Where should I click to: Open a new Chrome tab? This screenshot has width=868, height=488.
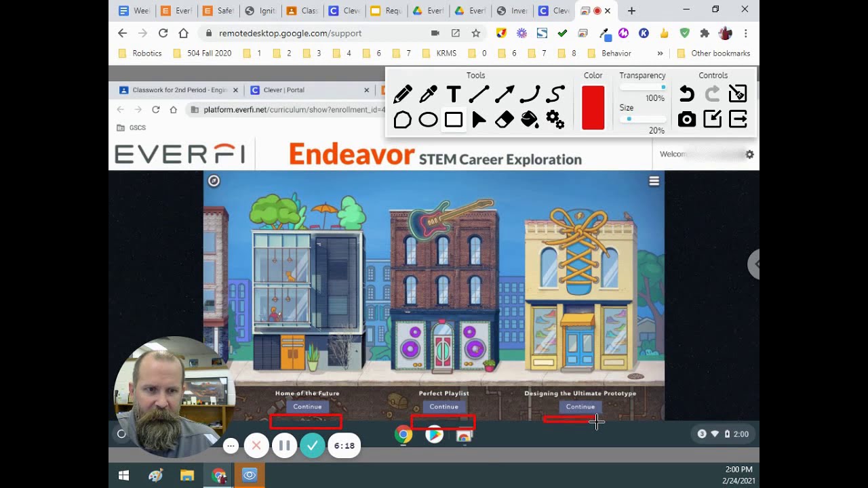[631, 10]
